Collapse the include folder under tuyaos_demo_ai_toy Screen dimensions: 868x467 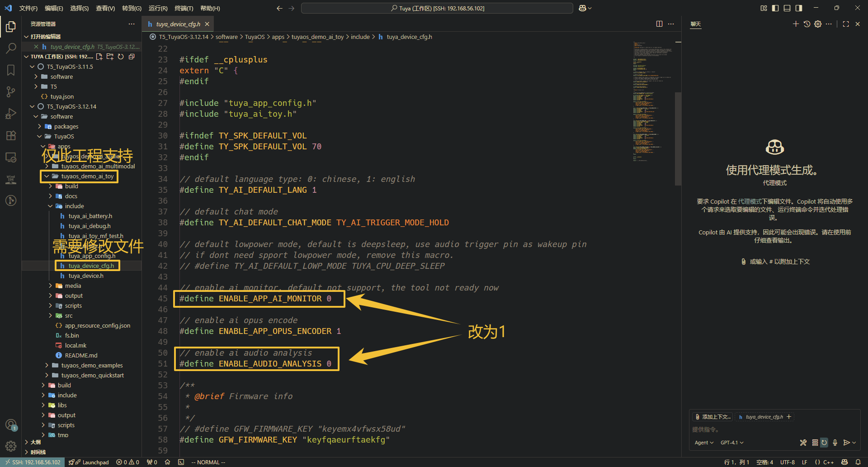[74, 206]
